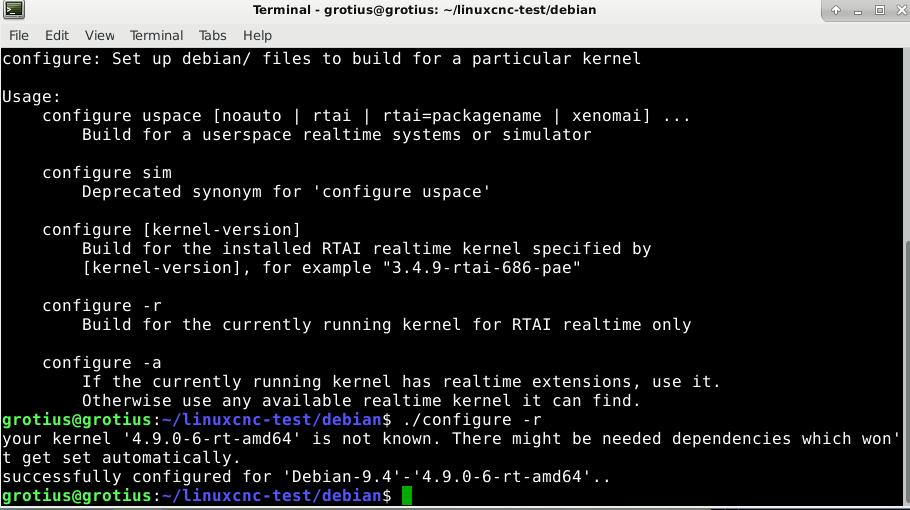Click the keep-above arrow button in title bar

point(836,10)
